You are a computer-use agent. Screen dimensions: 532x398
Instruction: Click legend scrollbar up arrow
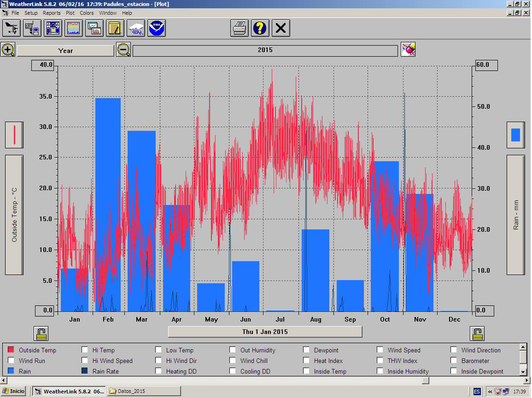(x=523, y=347)
